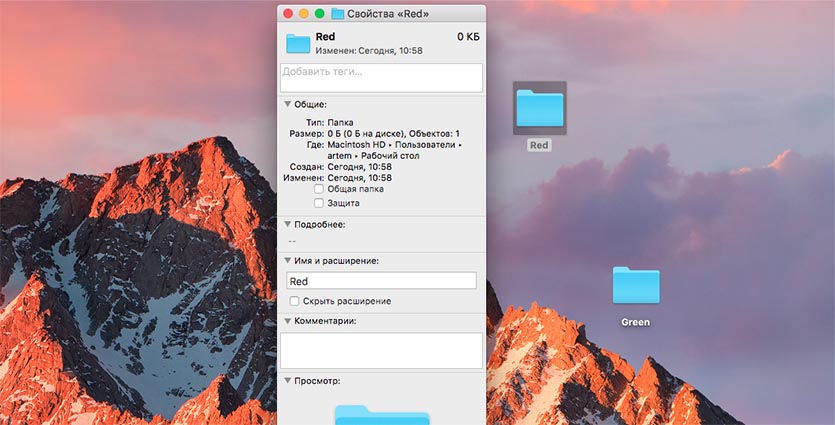The image size is (835, 425).
Task: Check the Скрыть расширение checkbox
Action: click(294, 301)
